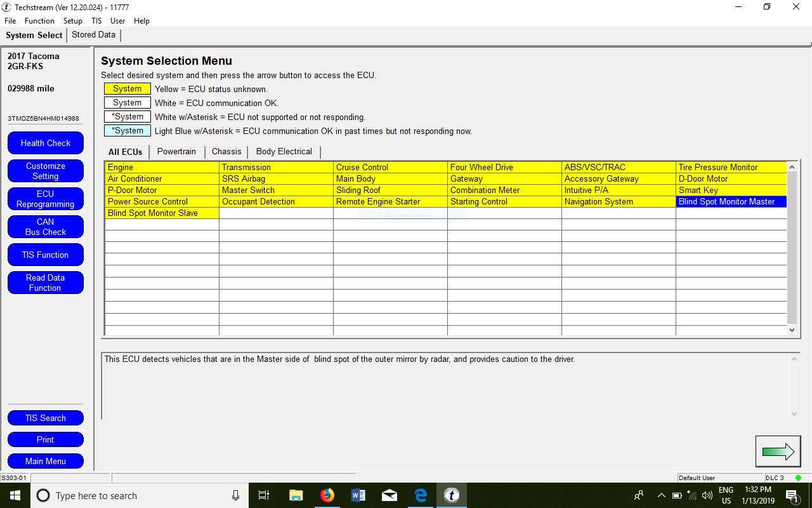Click the battery status tray icon
Viewport: 812px width, 508px height.
click(x=677, y=495)
